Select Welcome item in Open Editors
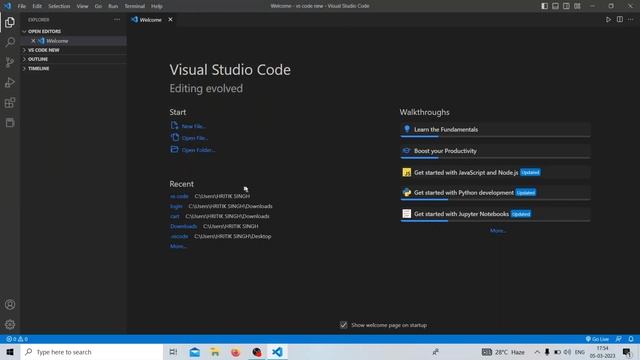 pos(74,41)
